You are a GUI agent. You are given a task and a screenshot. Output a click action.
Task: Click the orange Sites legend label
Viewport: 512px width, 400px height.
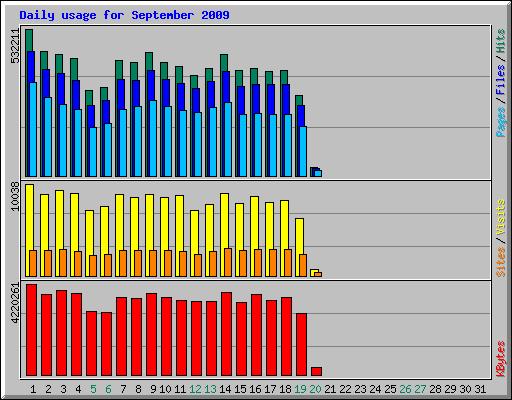click(501, 263)
